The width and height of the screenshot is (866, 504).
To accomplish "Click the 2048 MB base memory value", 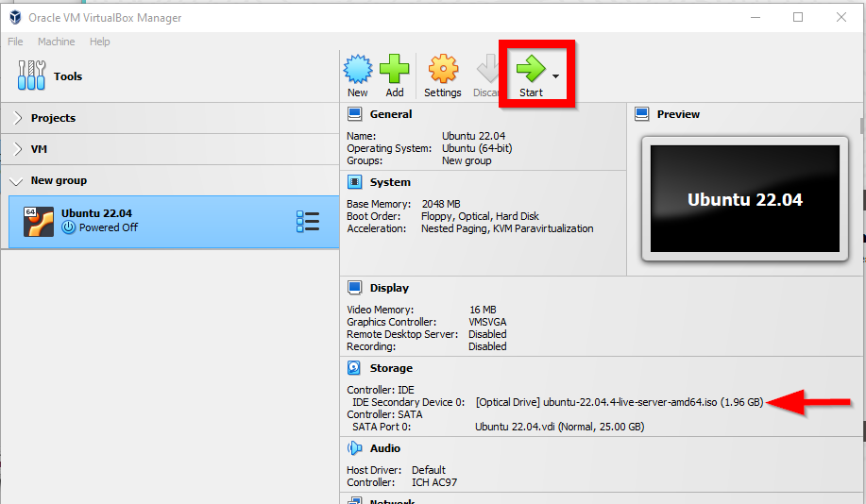I will coord(441,204).
